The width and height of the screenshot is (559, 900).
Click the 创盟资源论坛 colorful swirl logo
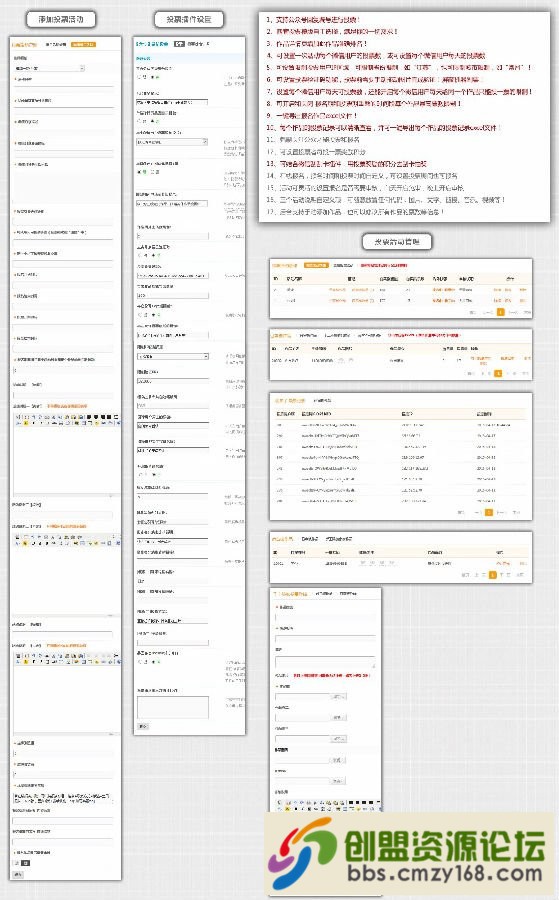click(x=302, y=854)
